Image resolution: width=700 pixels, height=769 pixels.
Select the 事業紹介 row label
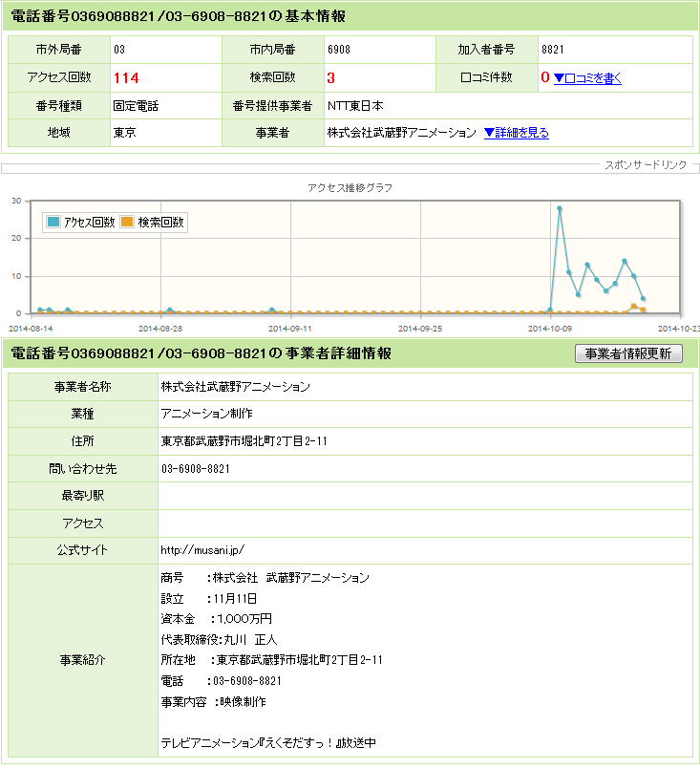(x=83, y=661)
